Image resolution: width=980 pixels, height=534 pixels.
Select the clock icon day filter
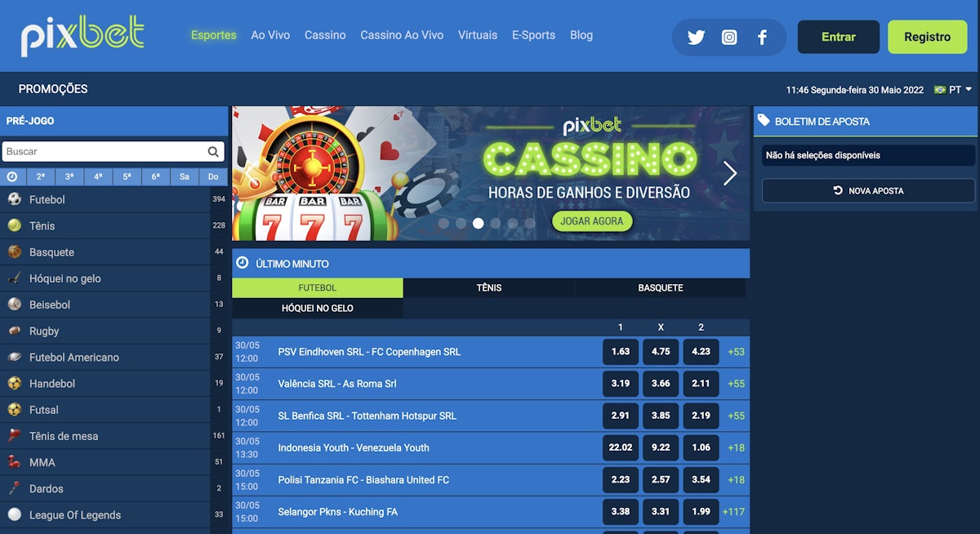(11, 176)
